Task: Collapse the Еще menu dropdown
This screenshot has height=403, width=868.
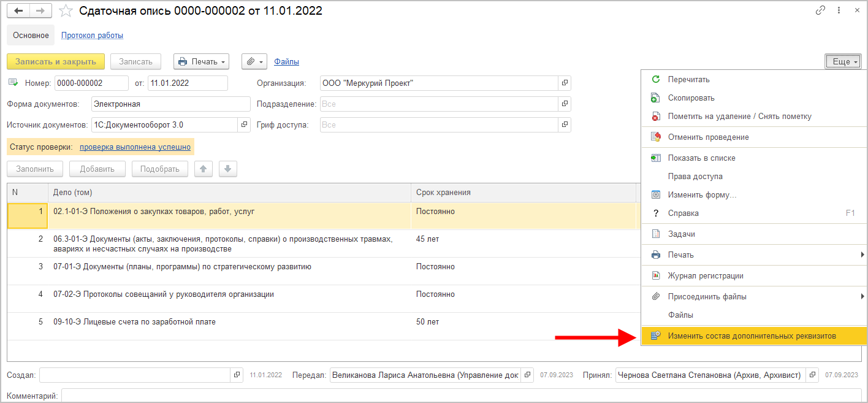Action: [843, 61]
